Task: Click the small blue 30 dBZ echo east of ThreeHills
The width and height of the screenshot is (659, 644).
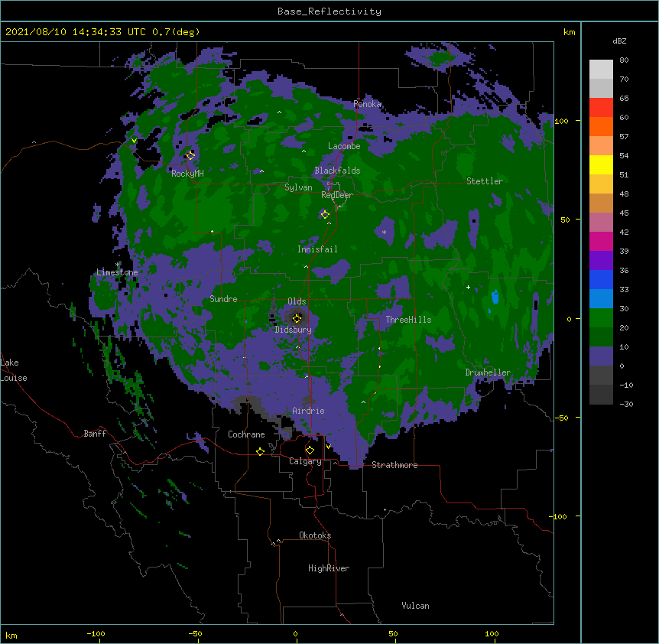Action: 495,297
